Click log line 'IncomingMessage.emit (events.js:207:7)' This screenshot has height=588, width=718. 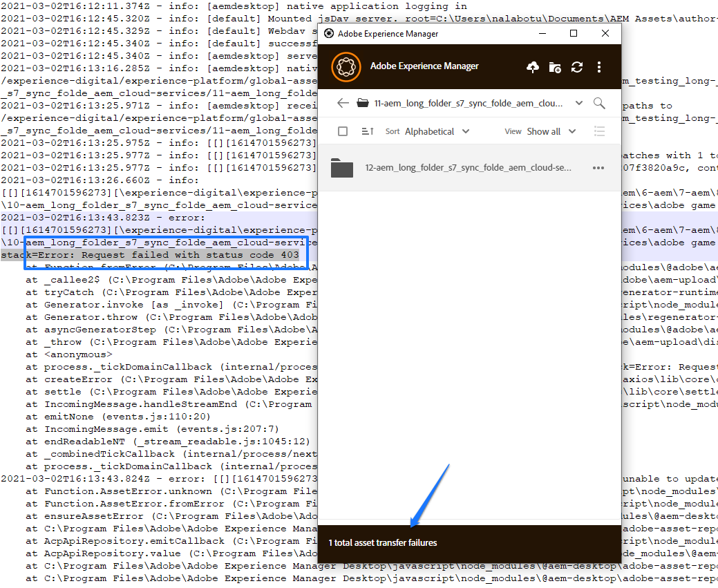[x=152, y=429]
